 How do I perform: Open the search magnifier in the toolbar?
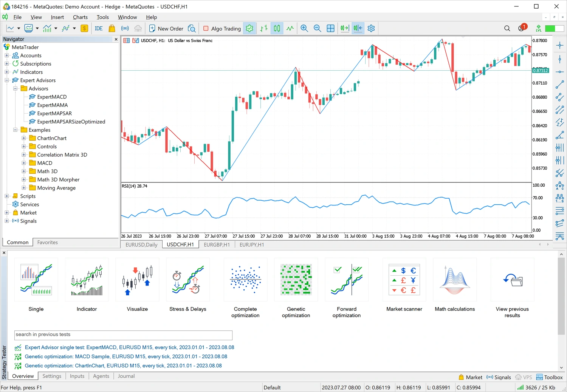[507, 28]
